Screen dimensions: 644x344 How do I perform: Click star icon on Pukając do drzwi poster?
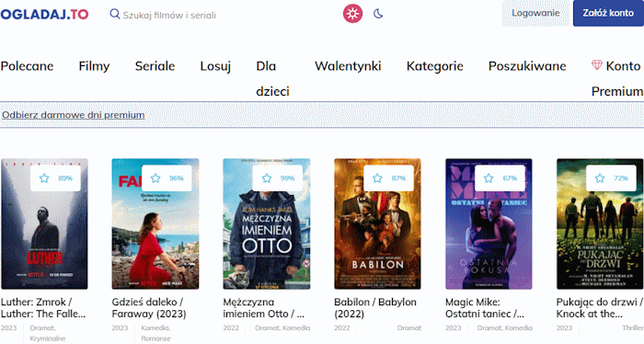[x=600, y=178]
